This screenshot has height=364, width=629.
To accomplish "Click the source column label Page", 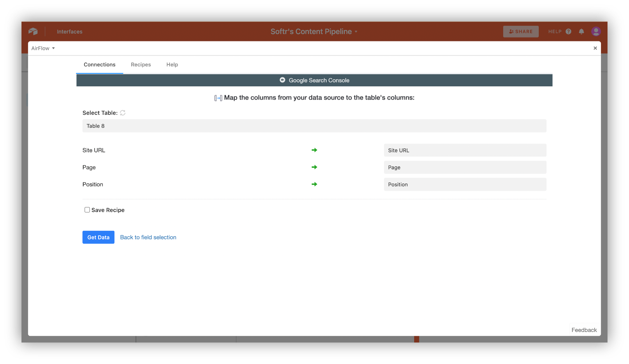I will pyautogui.click(x=89, y=168).
